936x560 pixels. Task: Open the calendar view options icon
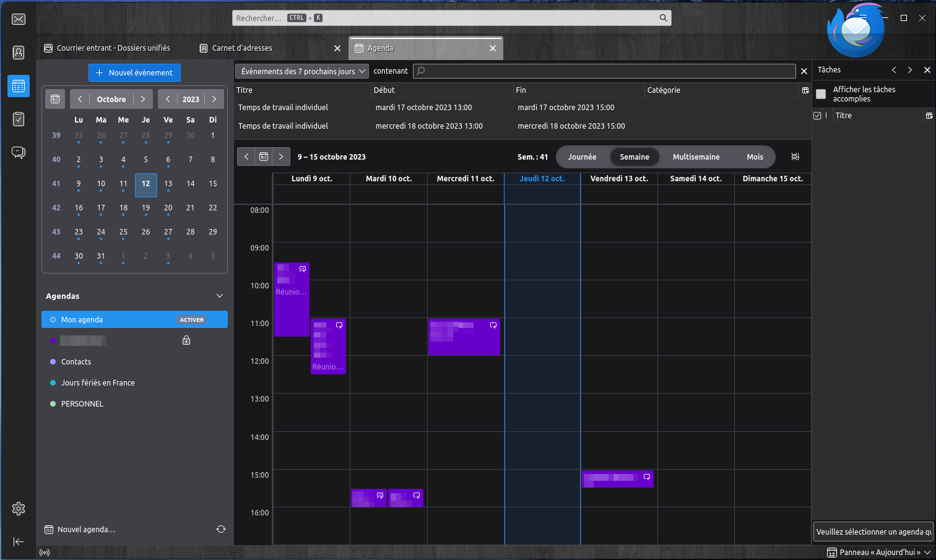coord(795,157)
